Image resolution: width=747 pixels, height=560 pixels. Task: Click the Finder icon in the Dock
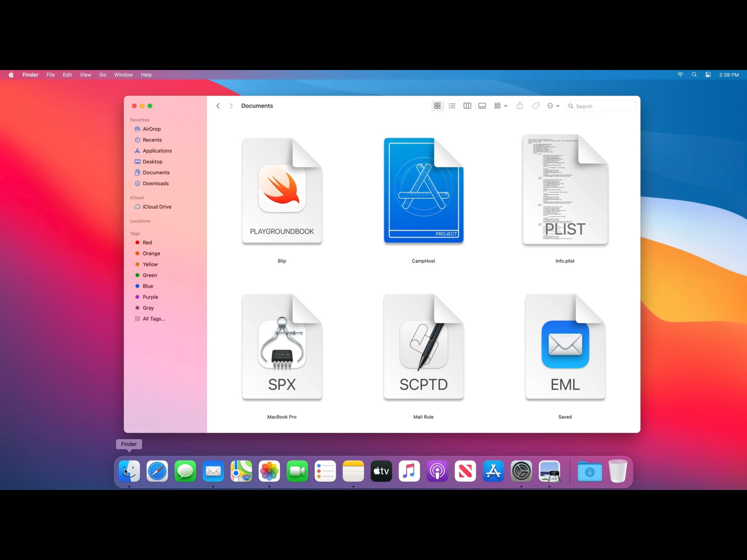[x=129, y=471]
